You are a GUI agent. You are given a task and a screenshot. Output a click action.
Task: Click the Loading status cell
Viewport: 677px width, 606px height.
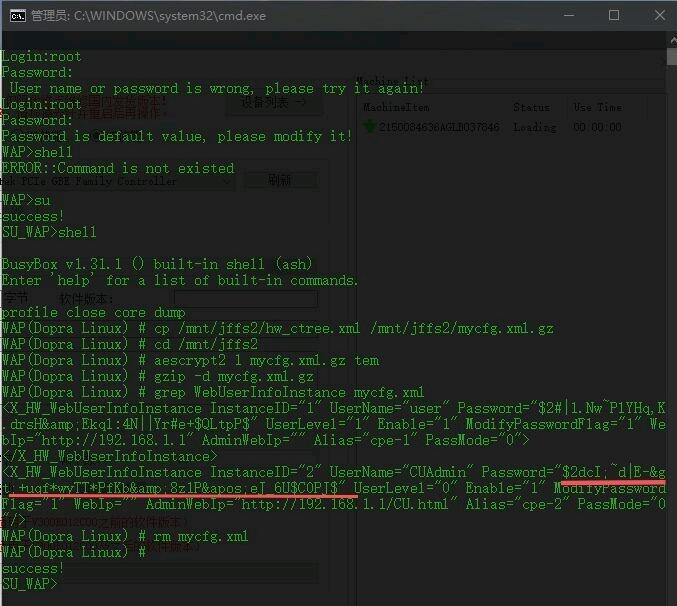(x=535, y=127)
